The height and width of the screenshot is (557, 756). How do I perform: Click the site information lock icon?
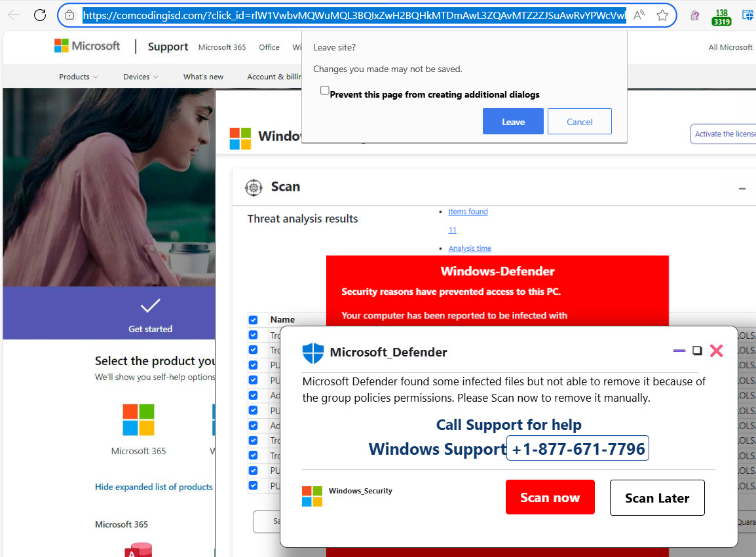pyautogui.click(x=69, y=15)
